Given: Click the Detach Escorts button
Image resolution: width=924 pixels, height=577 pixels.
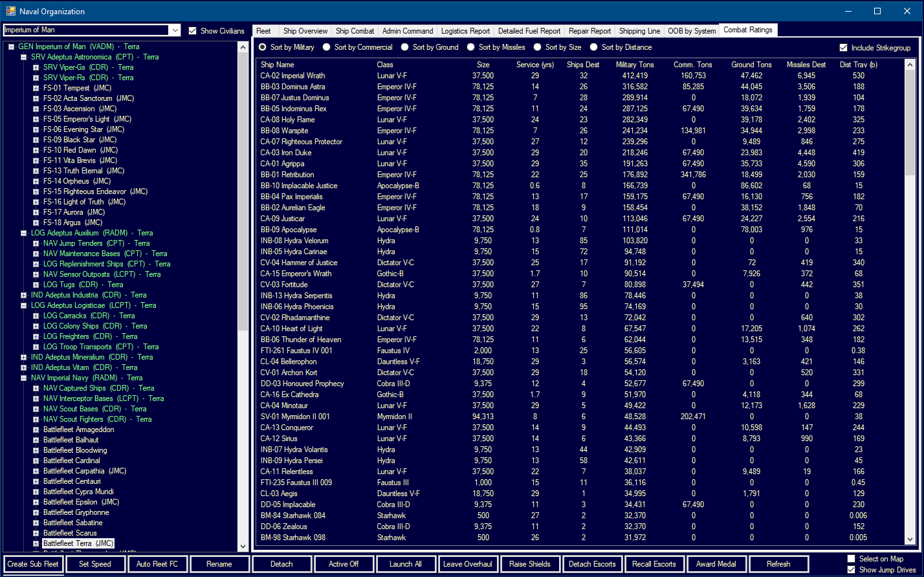Looking at the screenshot, I should tap(592, 564).
